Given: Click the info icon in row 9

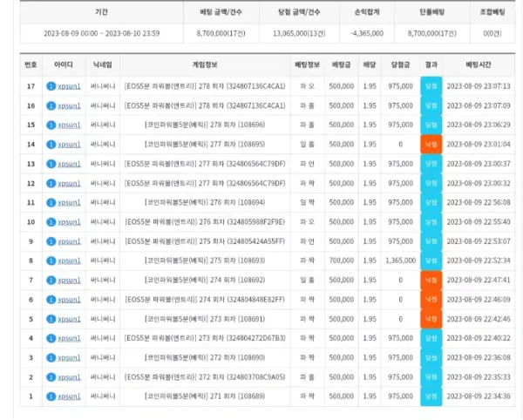Looking at the screenshot, I should coord(51,241).
